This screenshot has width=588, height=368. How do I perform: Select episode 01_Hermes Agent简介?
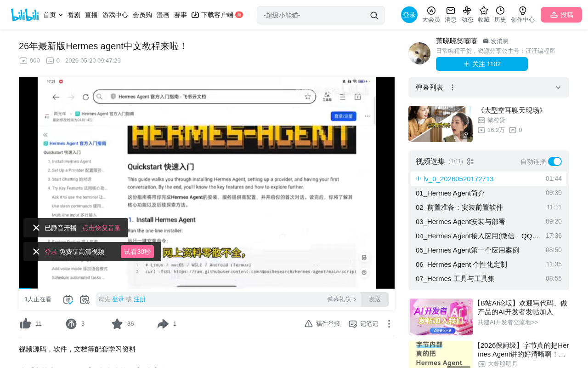click(x=489, y=193)
